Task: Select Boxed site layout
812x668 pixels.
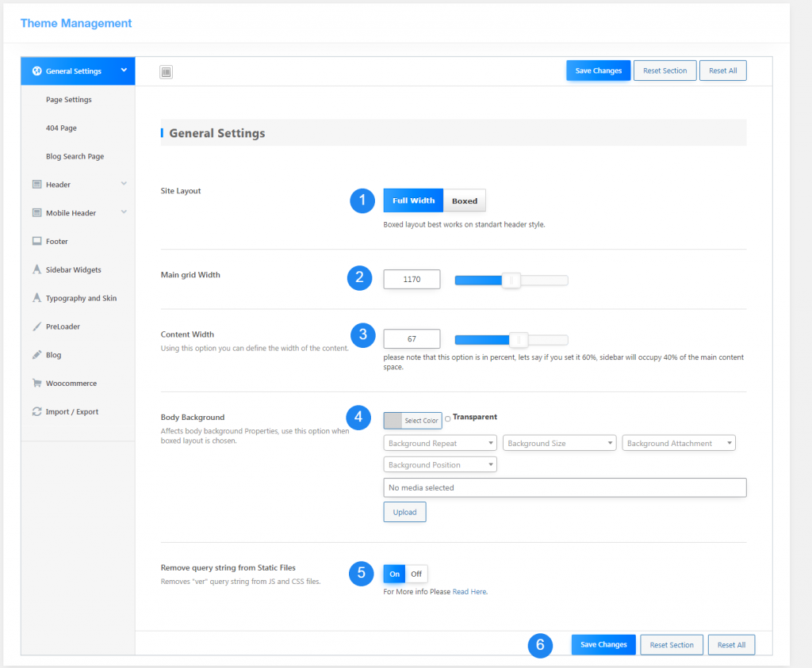Action: (x=465, y=200)
